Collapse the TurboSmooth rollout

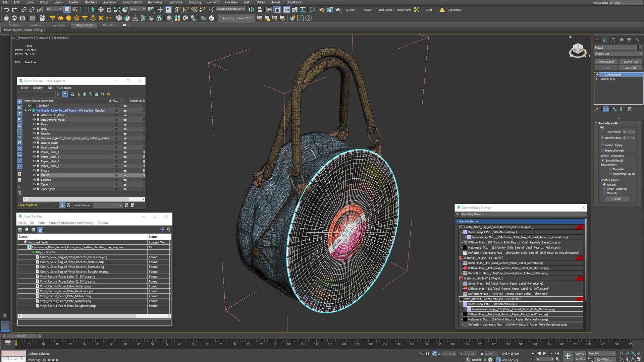tap(596, 123)
